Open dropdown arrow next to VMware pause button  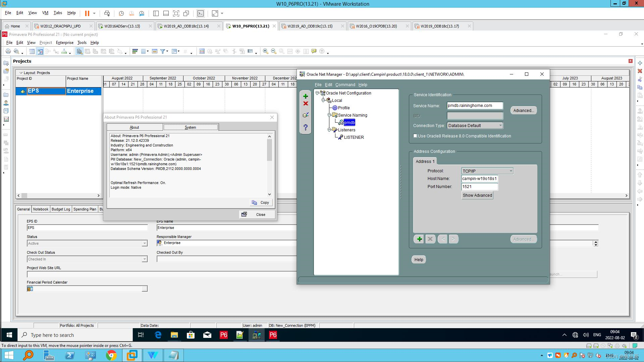[94, 13]
